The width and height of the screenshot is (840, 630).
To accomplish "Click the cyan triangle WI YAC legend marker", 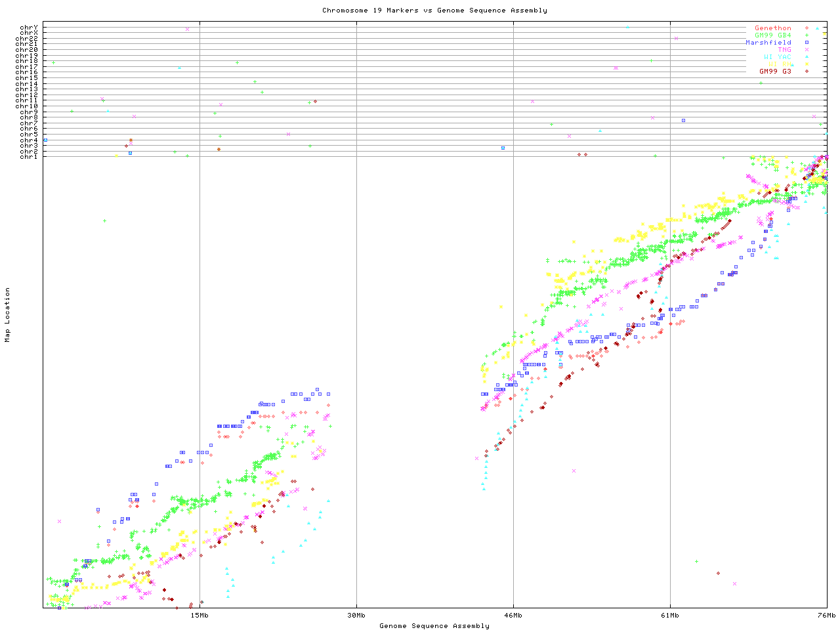I will [x=807, y=57].
